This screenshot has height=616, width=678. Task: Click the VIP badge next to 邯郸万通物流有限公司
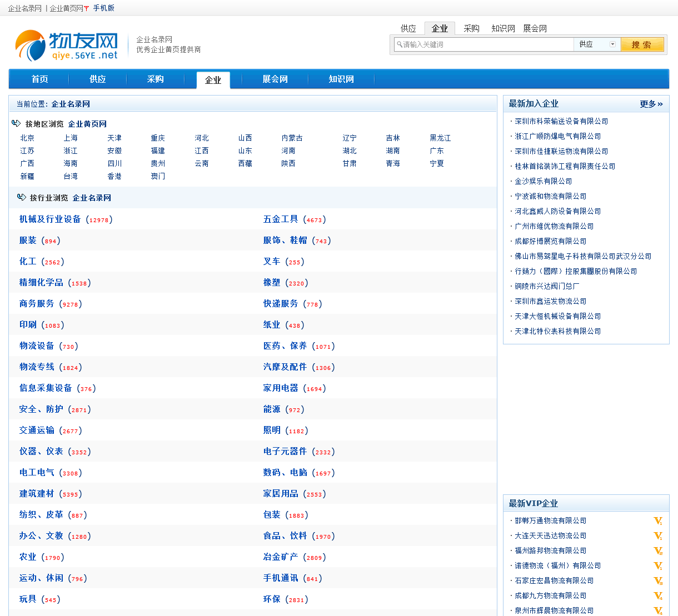[657, 521]
